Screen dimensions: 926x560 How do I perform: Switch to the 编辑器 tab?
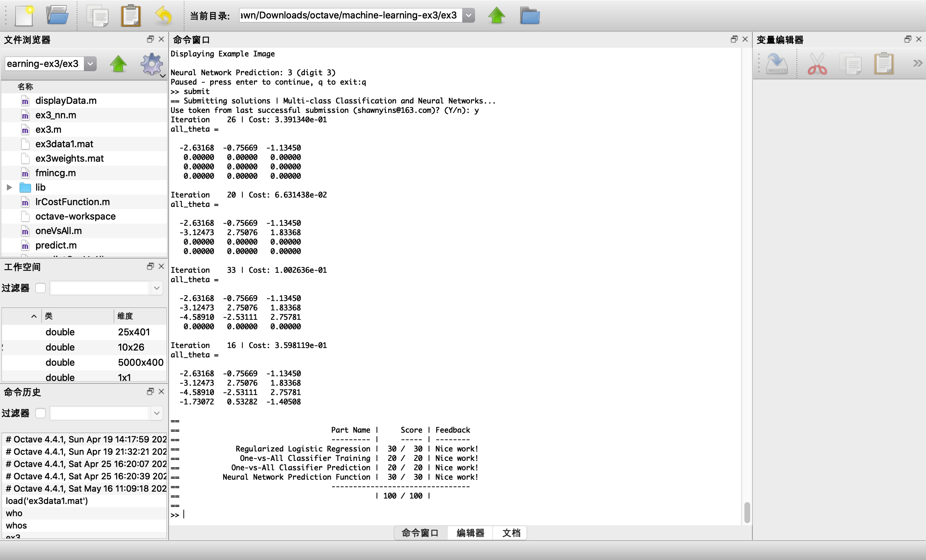[470, 533]
